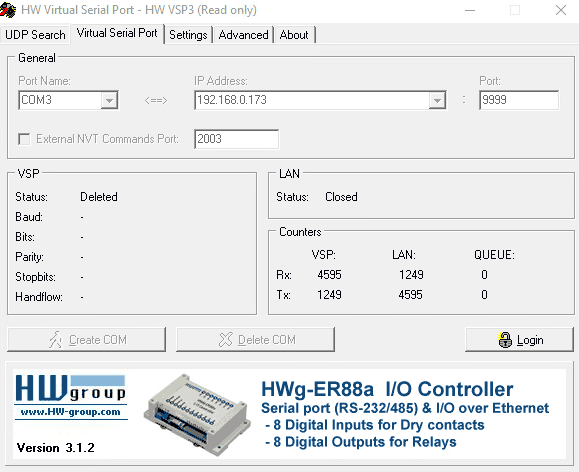Click the Port field showing 9999

[x=519, y=100]
